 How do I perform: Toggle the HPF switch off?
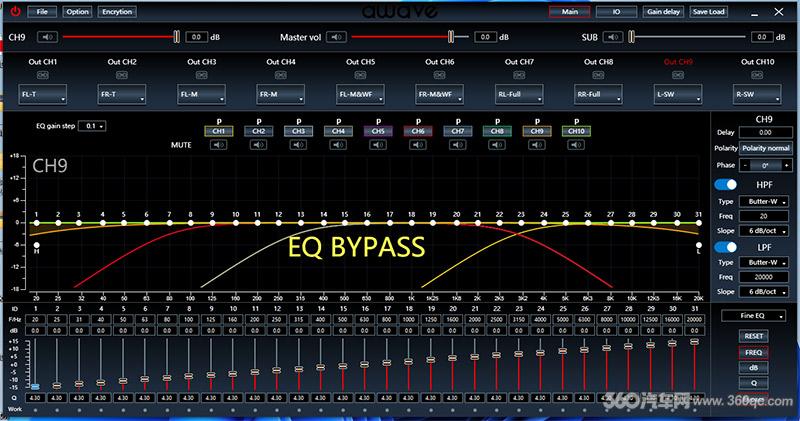pyautogui.click(x=726, y=184)
